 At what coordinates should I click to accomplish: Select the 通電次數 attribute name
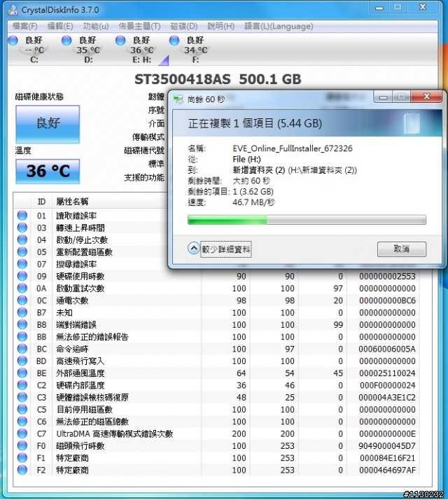pos(72,300)
